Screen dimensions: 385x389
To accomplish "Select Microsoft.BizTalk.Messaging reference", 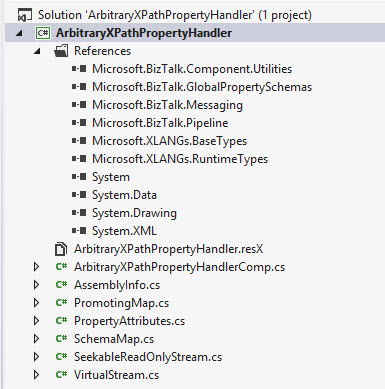I will click(x=167, y=105).
